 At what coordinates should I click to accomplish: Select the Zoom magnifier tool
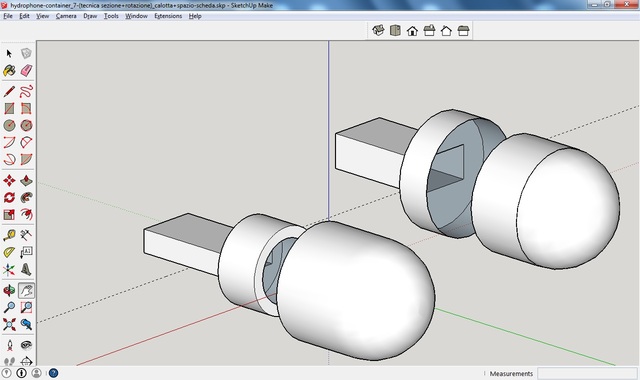tap(9, 307)
